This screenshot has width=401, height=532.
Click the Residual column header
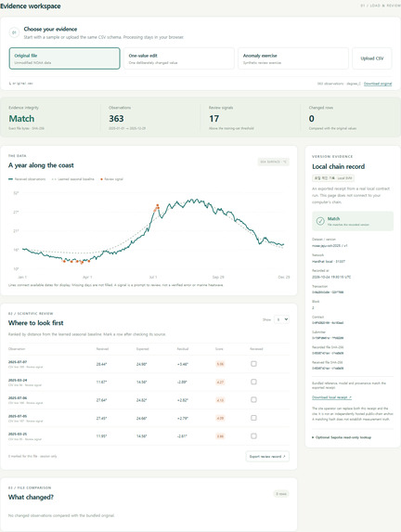(183, 349)
